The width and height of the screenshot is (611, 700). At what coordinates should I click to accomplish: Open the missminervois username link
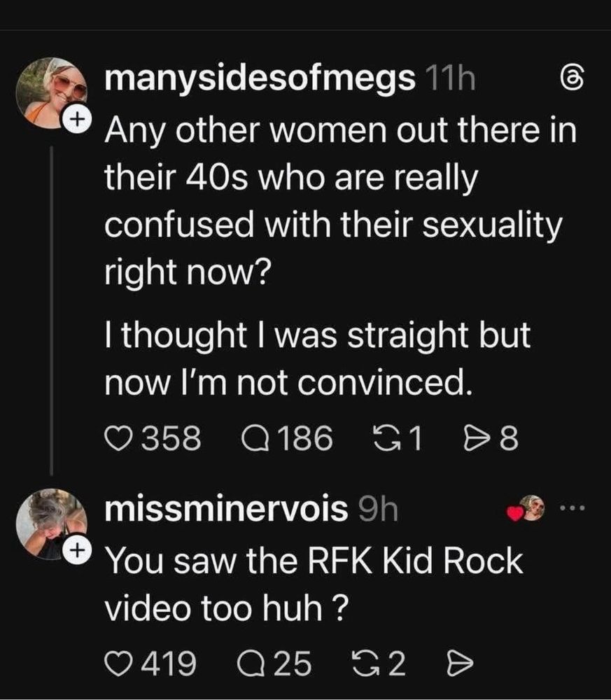[225, 510]
